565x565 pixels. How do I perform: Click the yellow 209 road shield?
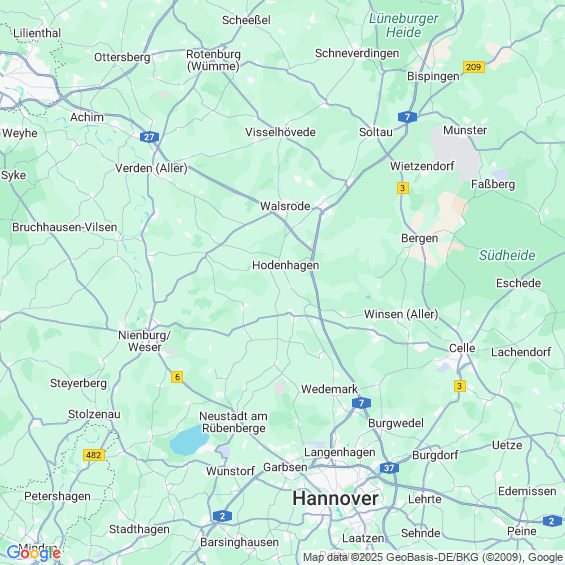[x=473, y=67]
